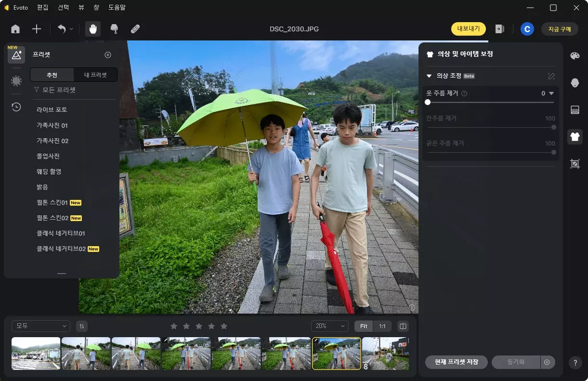Click the 옷 주름 제거 slider
This screenshot has width=588, height=381.
click(490, 102)
